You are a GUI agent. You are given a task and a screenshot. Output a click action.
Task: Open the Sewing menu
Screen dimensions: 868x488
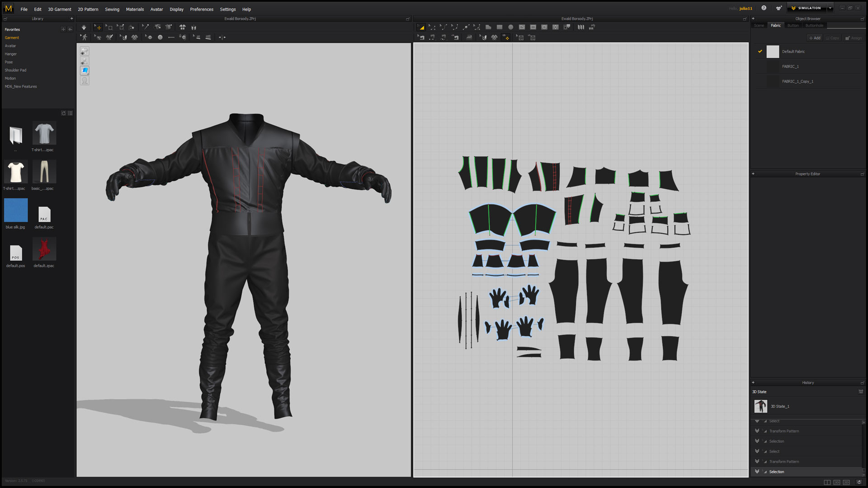(112, 9)
